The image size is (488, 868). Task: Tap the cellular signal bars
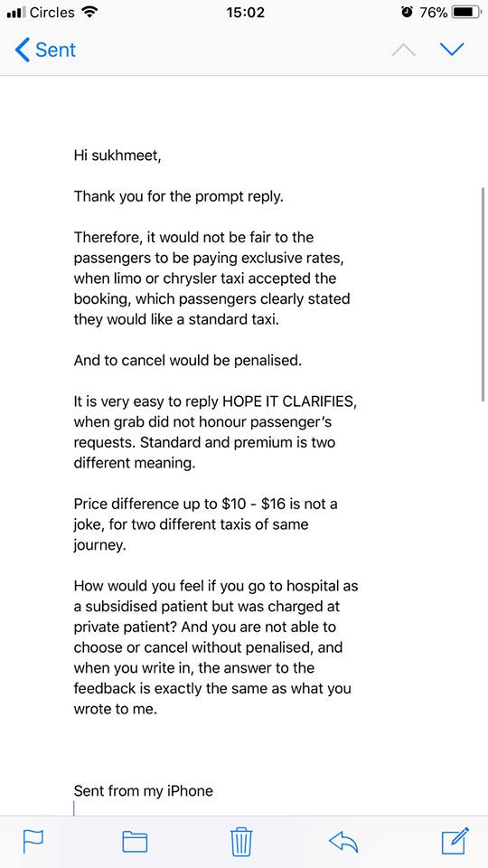(x=15, y=13)
